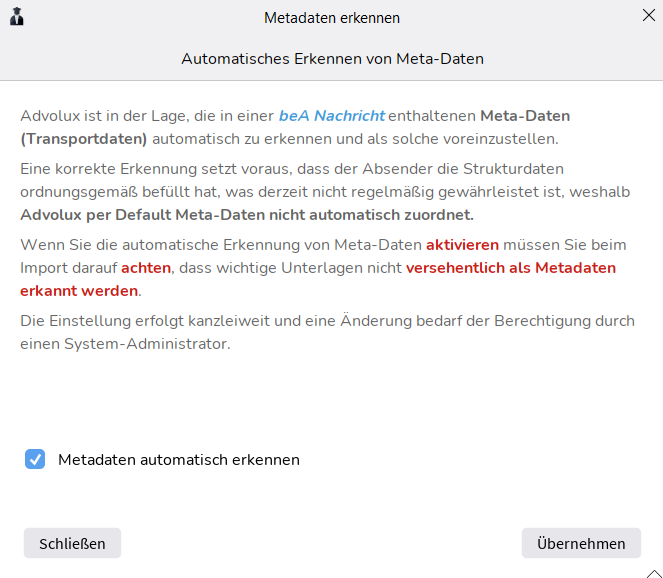Click the red word 'aktivieren'
The height and width of the screenshot is (578, 663).
(462, 245)
